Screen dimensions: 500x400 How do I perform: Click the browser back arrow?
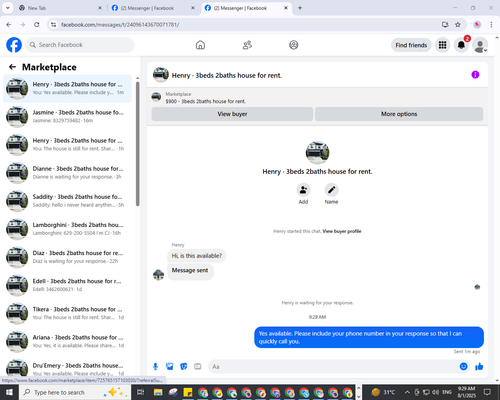[x=9, y=25]
